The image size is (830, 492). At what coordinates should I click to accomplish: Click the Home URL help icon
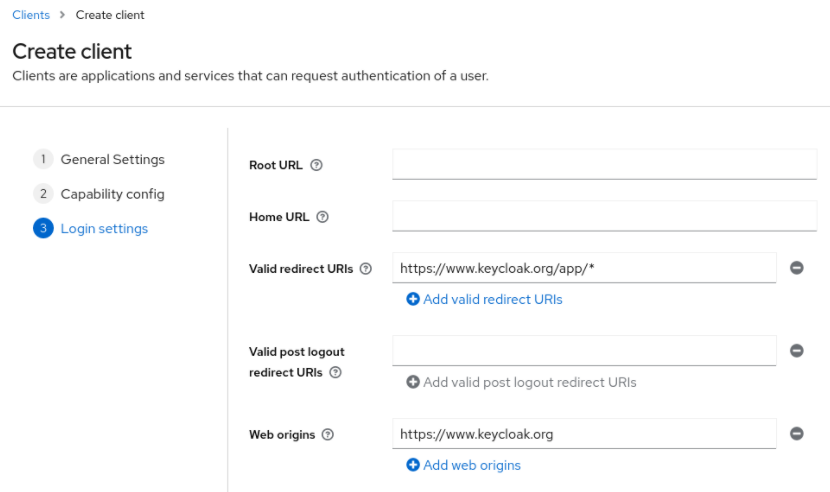point(322,217)
